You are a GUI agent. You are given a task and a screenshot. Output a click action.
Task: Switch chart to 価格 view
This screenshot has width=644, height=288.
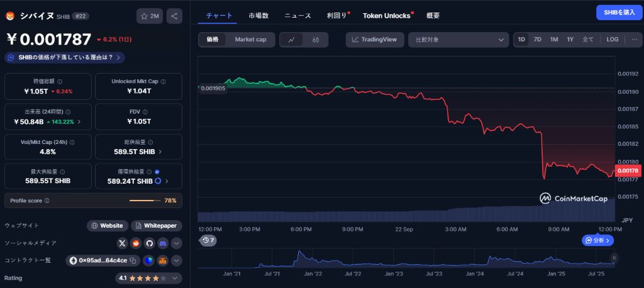pyautogui.click(x=213, y=40)
